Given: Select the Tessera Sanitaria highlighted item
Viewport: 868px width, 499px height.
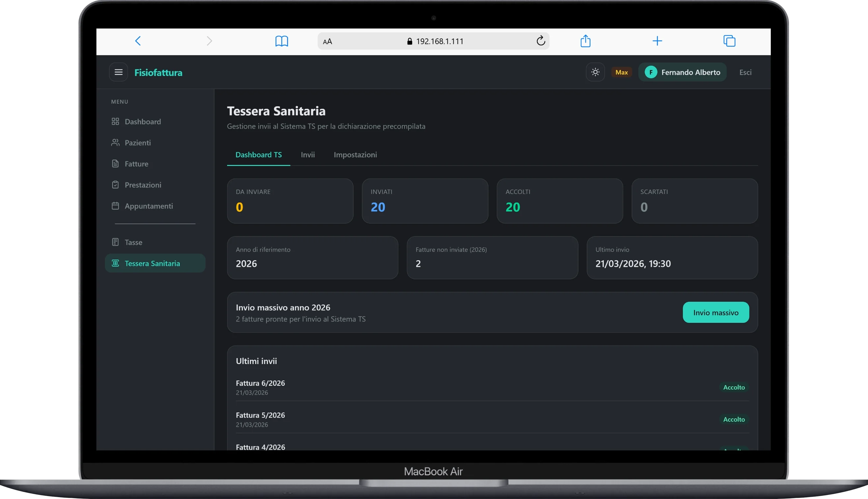Looking at the screenshot, I should click(x=155, y=263).
